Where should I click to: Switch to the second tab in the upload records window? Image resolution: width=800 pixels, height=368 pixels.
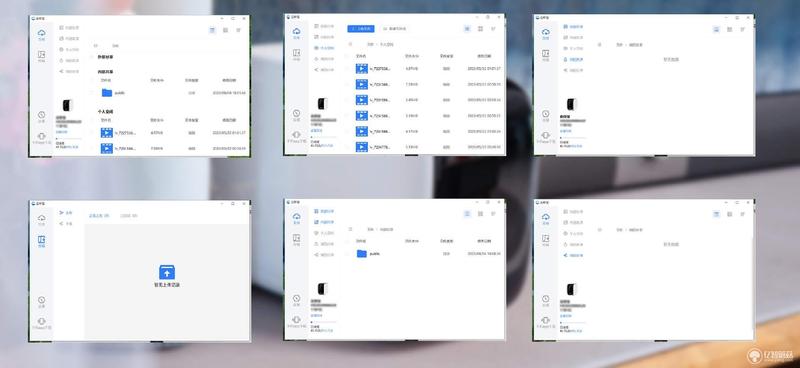point(129,216)
